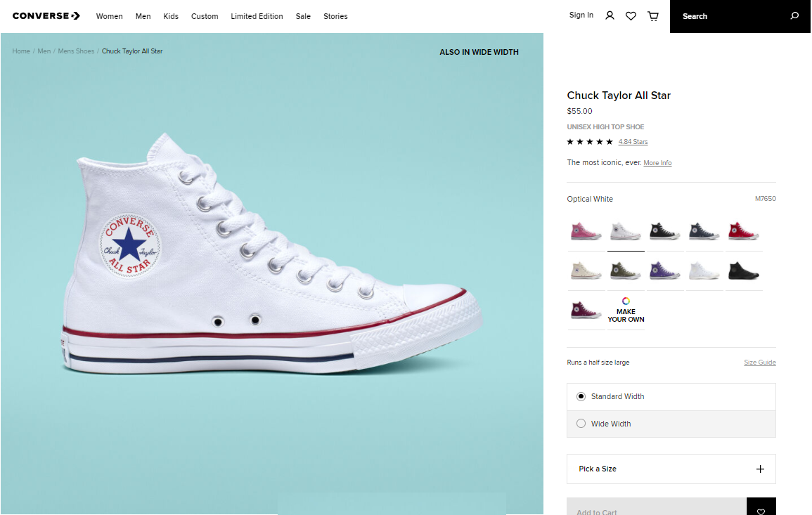This screenshot has width=812, height=515.
Task: Expand the Pick a Size selector
Action: point(671,469)
